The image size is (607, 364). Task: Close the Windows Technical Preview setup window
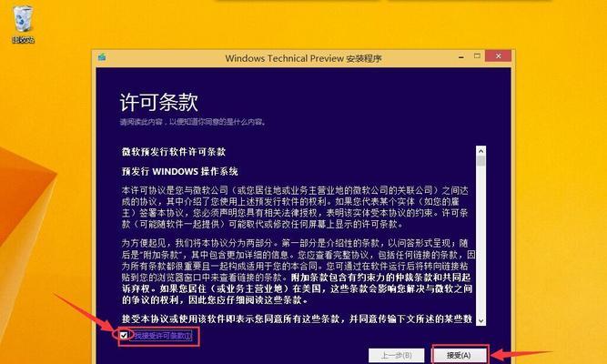pos(498,56)
